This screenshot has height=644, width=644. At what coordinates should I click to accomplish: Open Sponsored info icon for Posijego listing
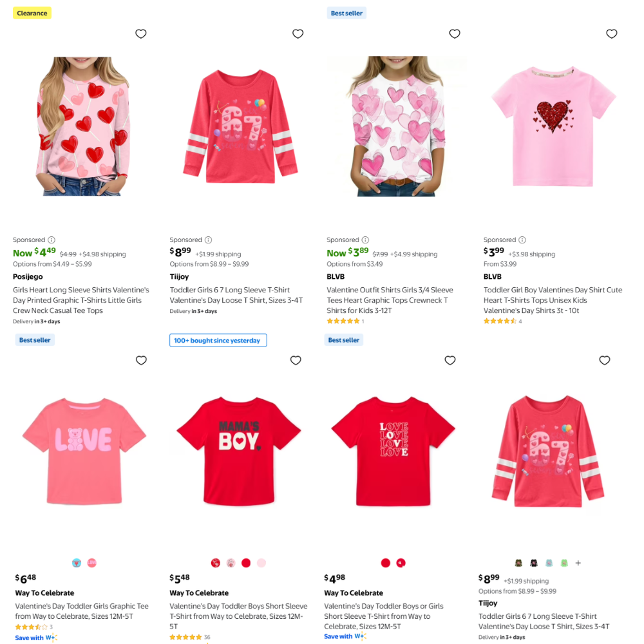(52, 240)
